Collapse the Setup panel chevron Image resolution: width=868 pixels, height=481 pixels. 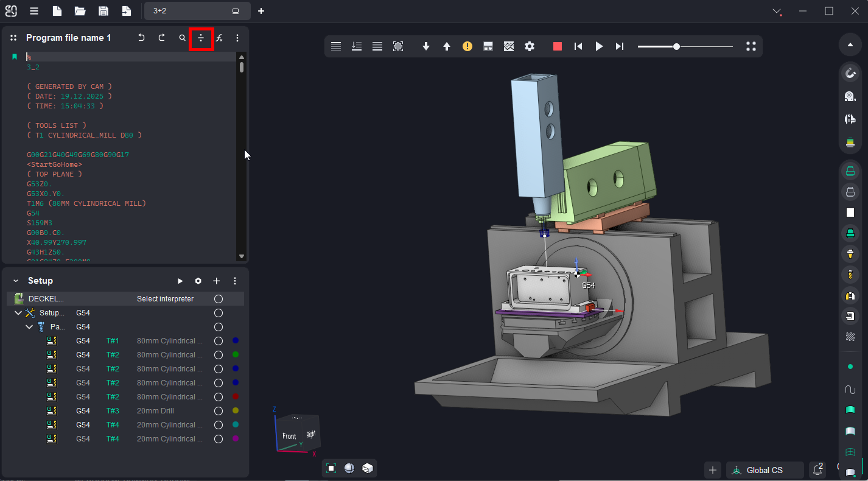pyautogui.click(x=15, y=281)
